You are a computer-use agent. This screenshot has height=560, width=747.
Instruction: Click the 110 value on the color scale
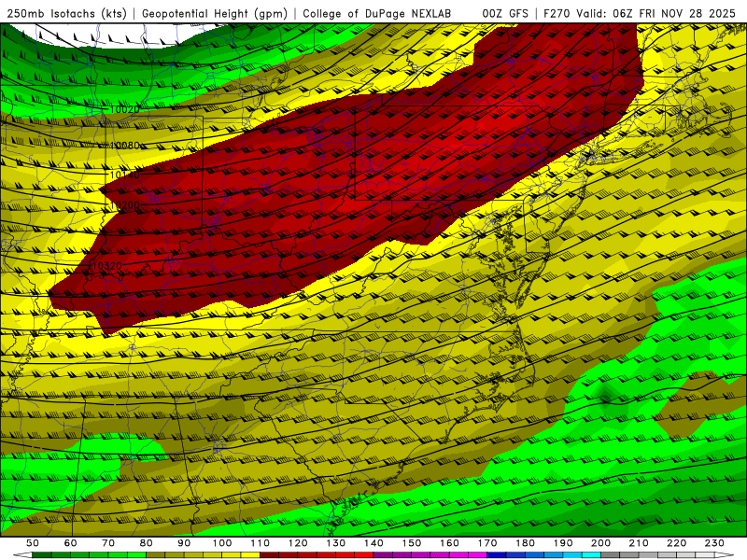pos(261,543)
